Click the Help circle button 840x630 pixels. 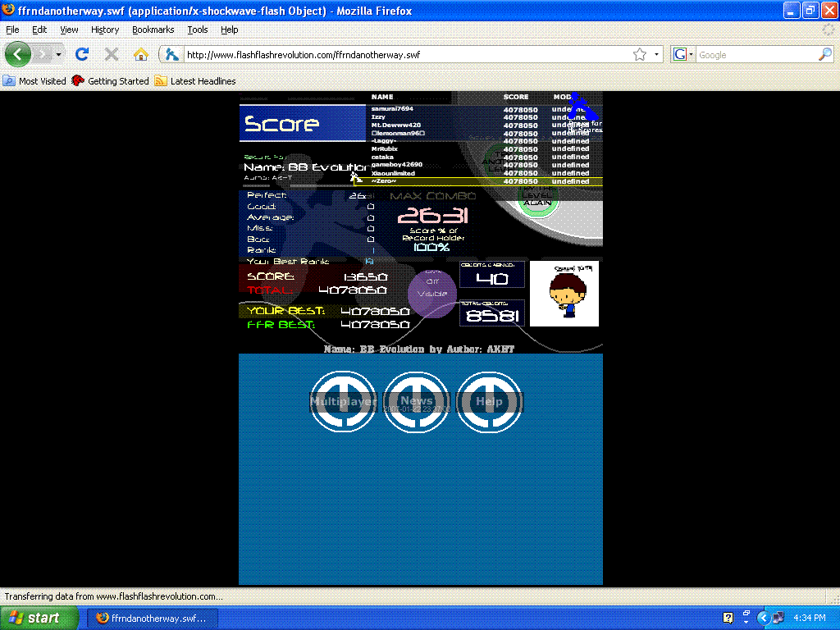489,401
